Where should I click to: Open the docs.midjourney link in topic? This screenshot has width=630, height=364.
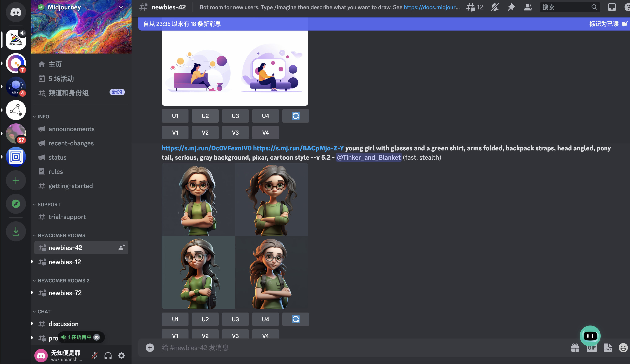tap(432, 7)
